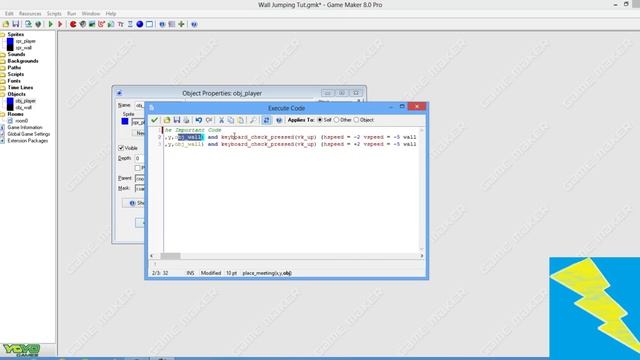640x360 pixels.
Task: Copy selected code text
Action: coord(231,120)
